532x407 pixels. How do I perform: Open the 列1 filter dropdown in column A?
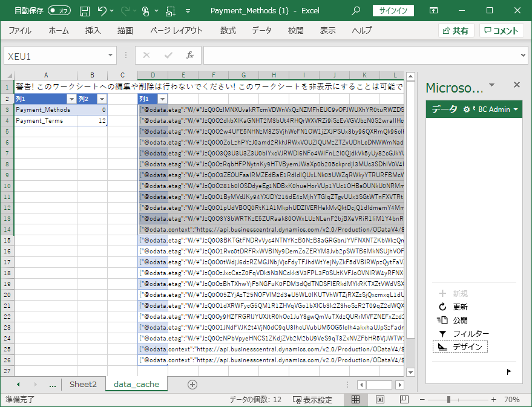point(71,99)
